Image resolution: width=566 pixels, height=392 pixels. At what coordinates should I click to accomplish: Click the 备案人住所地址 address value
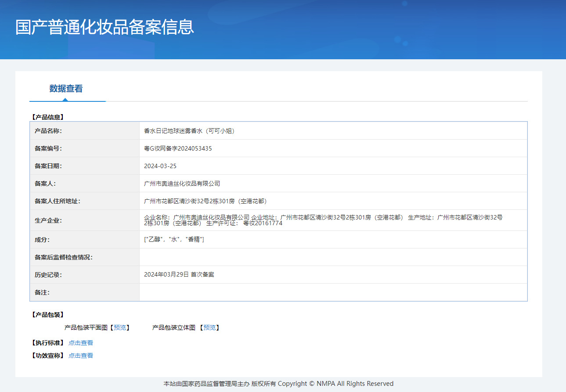pos(205,201)
